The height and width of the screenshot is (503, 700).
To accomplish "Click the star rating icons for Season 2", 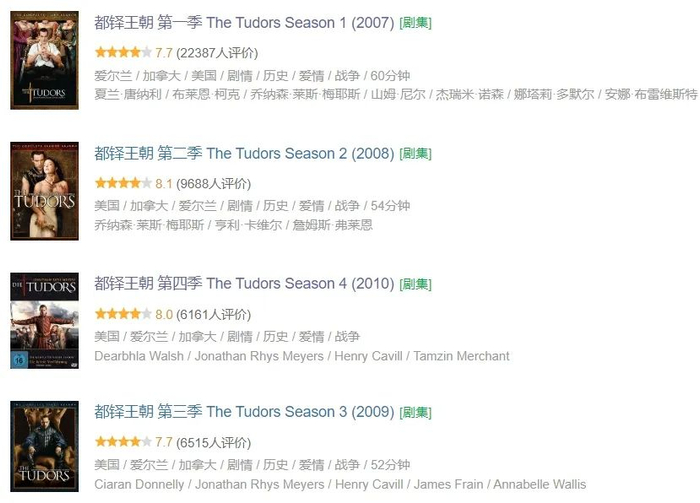I will 123,184.
